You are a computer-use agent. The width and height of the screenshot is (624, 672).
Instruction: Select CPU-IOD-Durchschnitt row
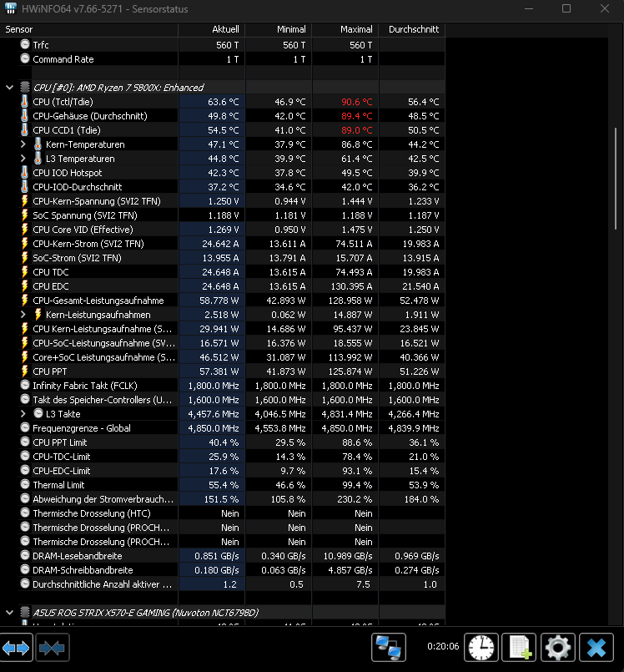point(231,187)
